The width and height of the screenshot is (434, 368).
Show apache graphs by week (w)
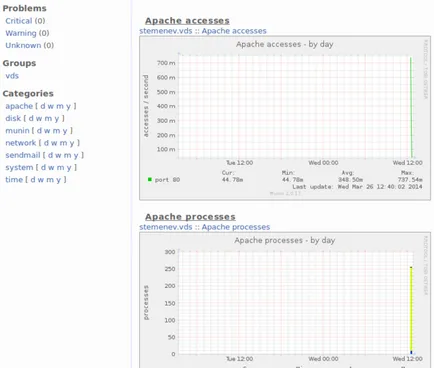[x=51, y=106]
